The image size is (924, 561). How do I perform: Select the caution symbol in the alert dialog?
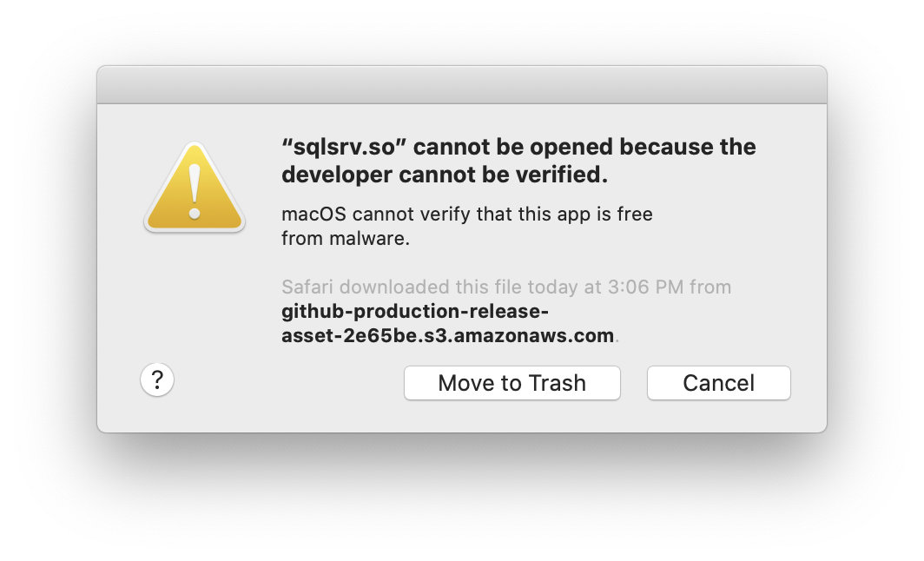194,189
